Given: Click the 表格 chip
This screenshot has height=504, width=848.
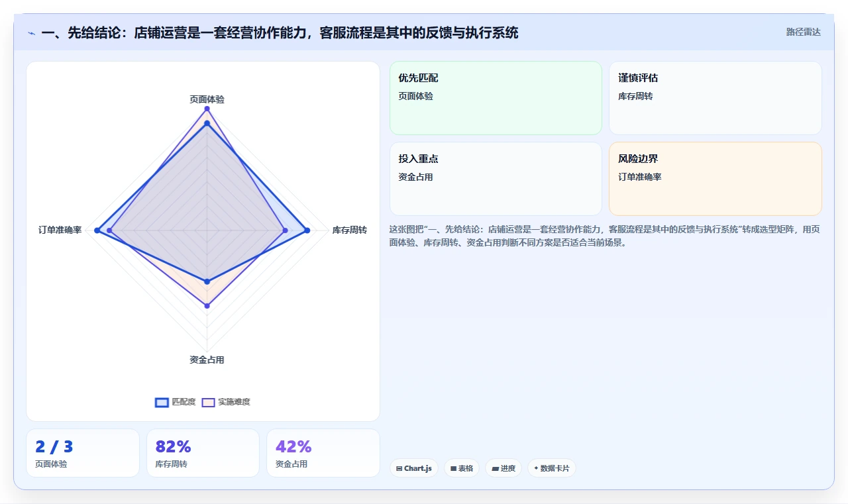Looking at the screenshot, I should tap(462, 468).
